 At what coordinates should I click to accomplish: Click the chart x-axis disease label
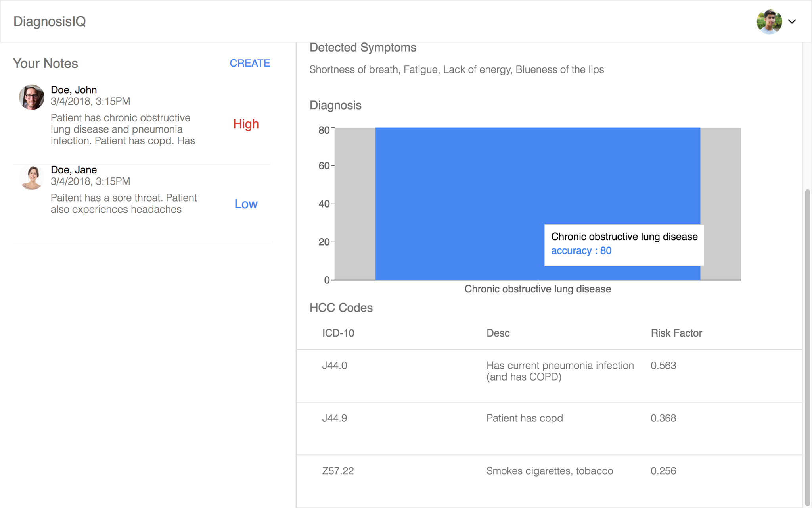pos(538,289)
